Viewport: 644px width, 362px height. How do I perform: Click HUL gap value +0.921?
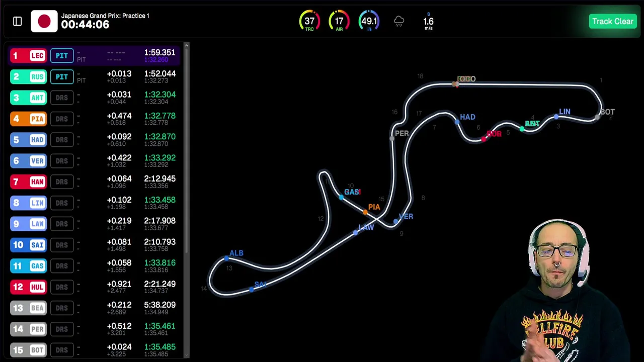point(119,284)
